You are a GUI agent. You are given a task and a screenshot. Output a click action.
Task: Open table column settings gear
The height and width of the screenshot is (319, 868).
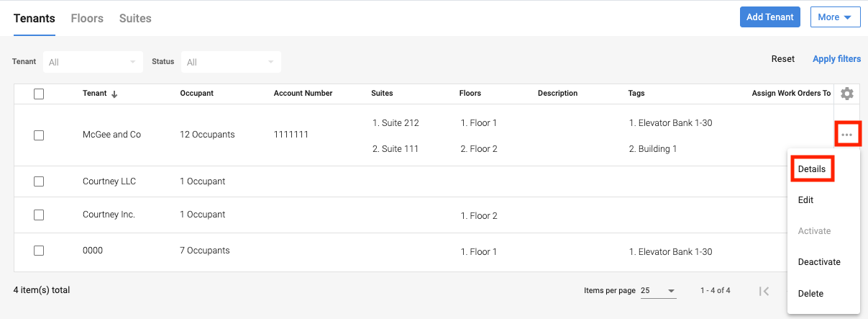(846, 94)
